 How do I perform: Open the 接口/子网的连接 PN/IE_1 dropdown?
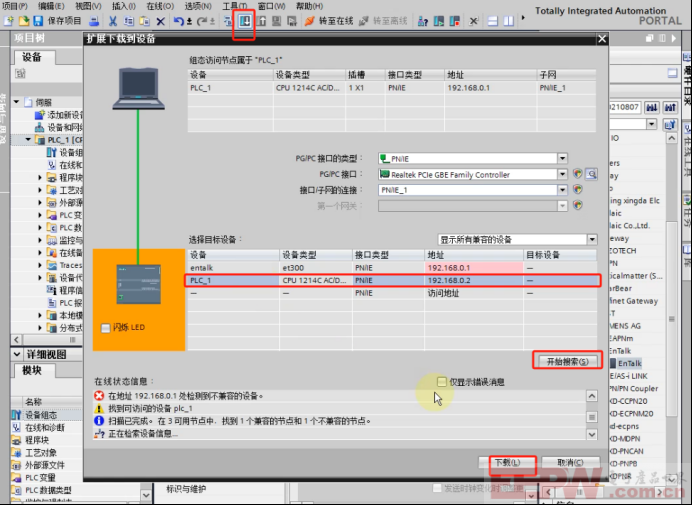click(562, 190)
